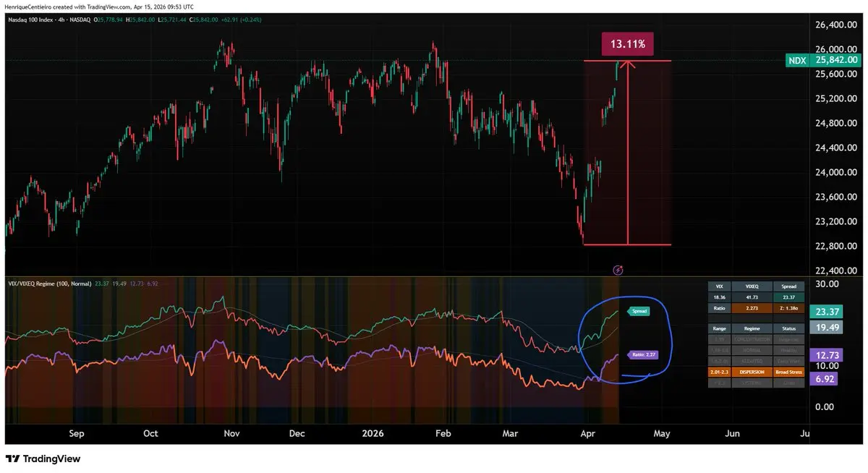Screen dimensions: 868x473
Task: Click the Mar label on the time axis
Action: (510, 434)
